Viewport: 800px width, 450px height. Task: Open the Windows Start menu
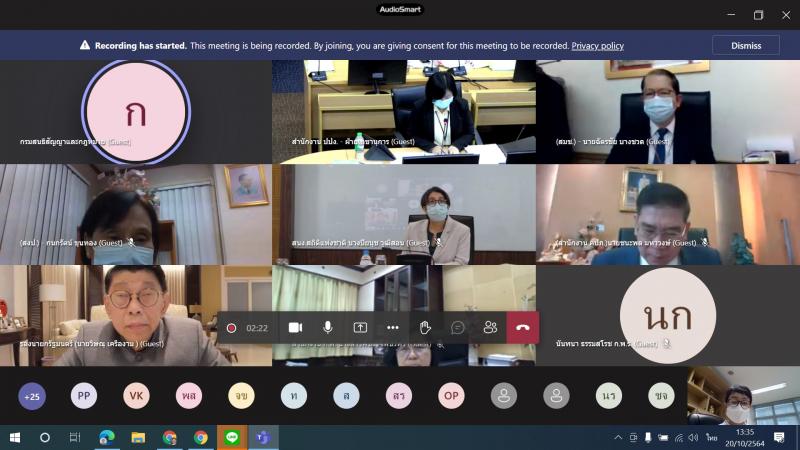click(x=15, y=437)
